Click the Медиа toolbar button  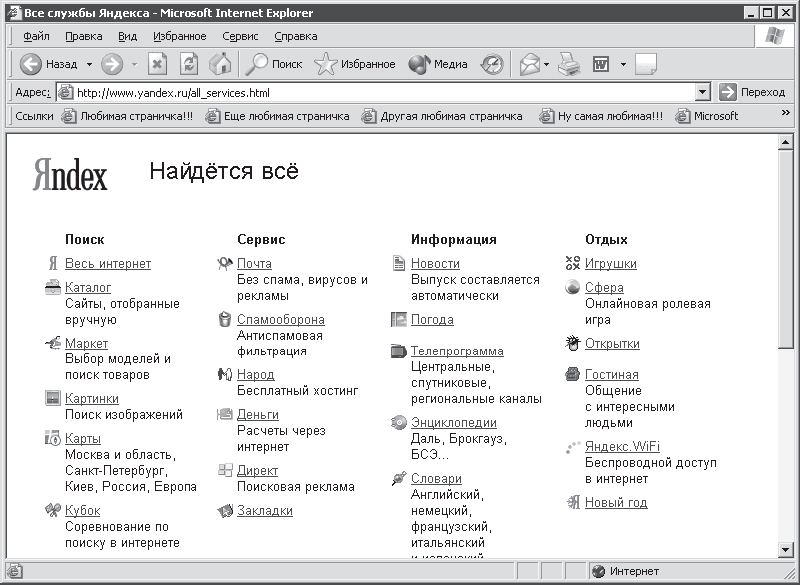point(438,64)
